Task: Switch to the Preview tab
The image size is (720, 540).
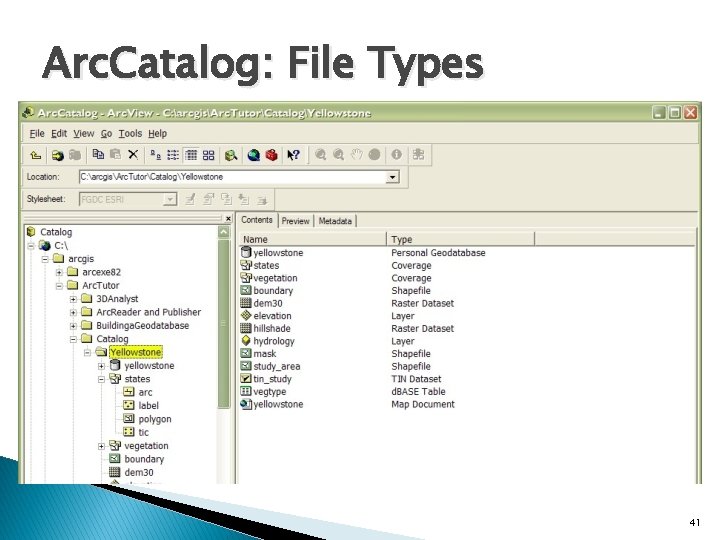Action: click(295, 221)
